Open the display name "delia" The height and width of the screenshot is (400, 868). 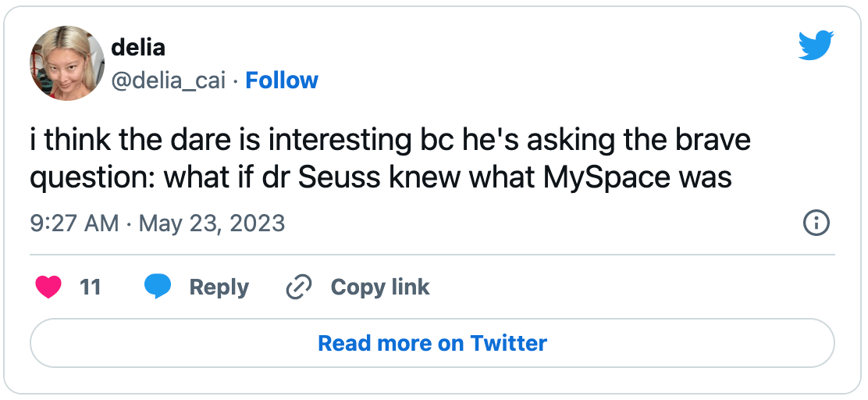click(x=138, y=48)
